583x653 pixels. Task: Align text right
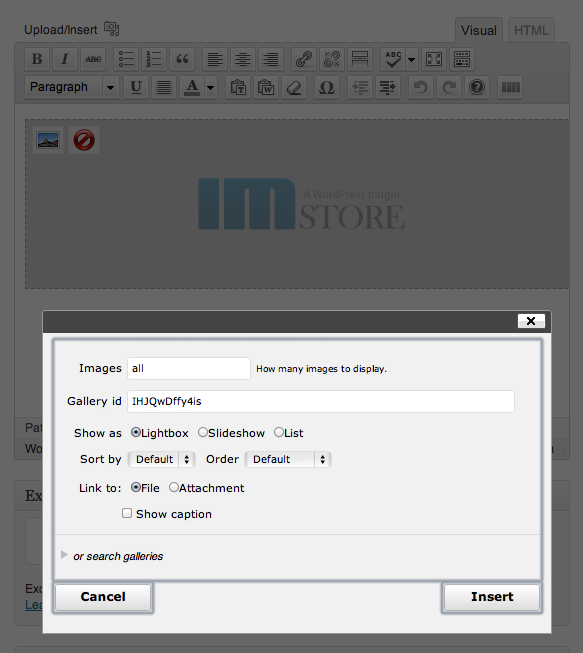(x=271, y=59)
